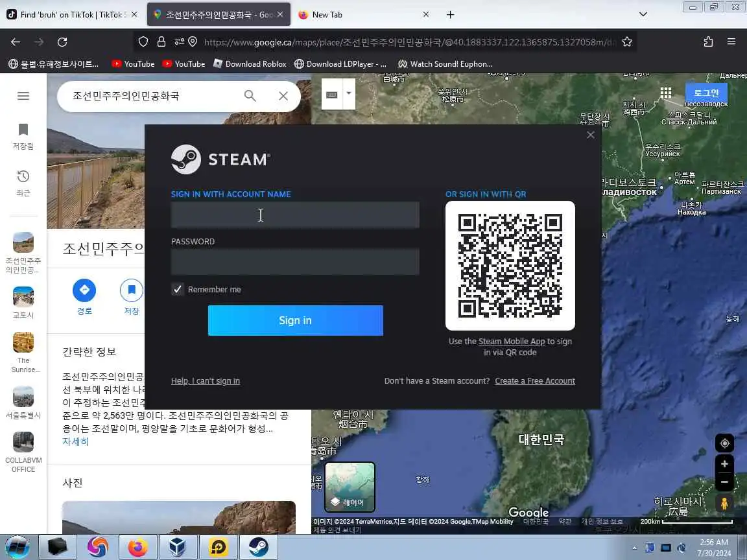747x560 pixels.
Task: Click the Firefox address bar URL
Action: coord(409,42)
